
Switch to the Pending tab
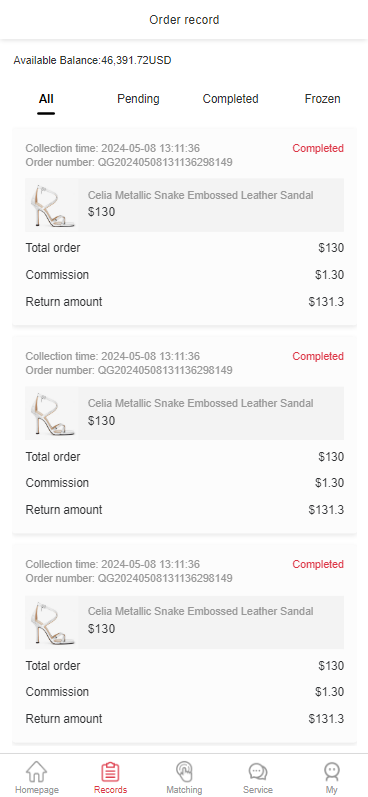[x=138, y=99]
